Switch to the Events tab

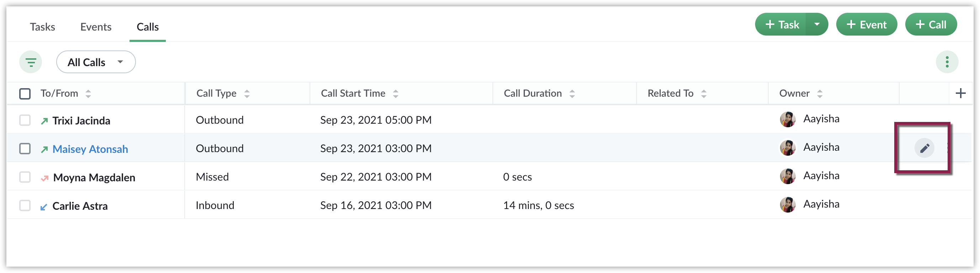96,27
